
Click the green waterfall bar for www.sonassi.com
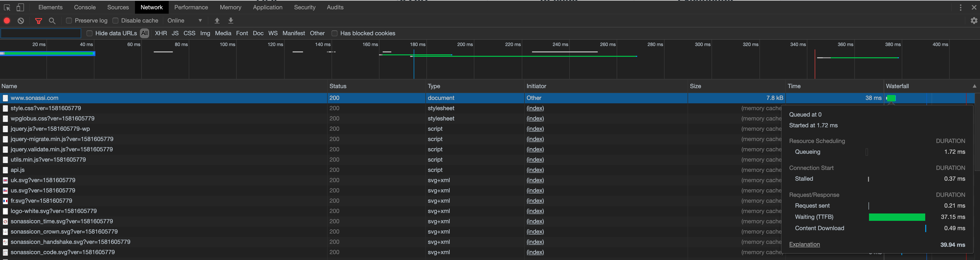(891, 98)
